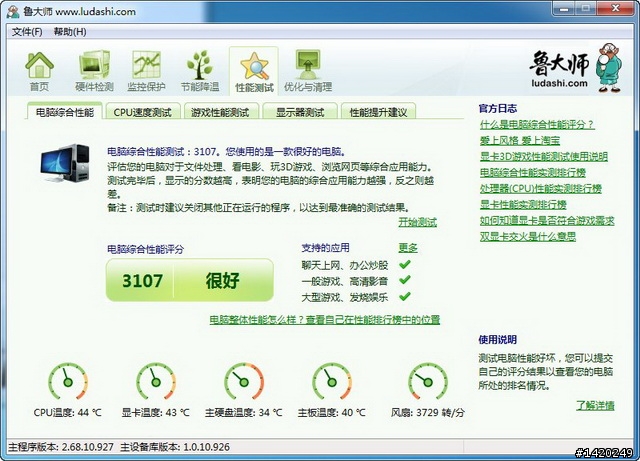Select 性能测试 performance test icon
640x461 pixels.
[x=254, y=71]
